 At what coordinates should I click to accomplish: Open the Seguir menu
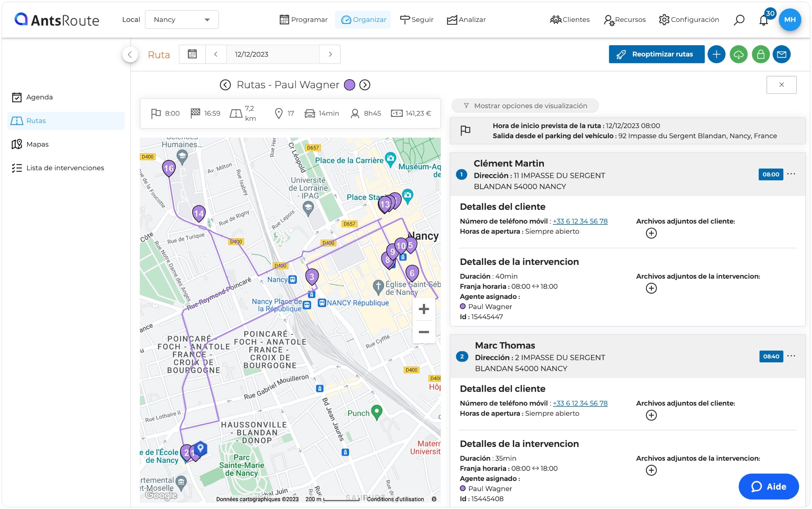click(x=416, y=20)
